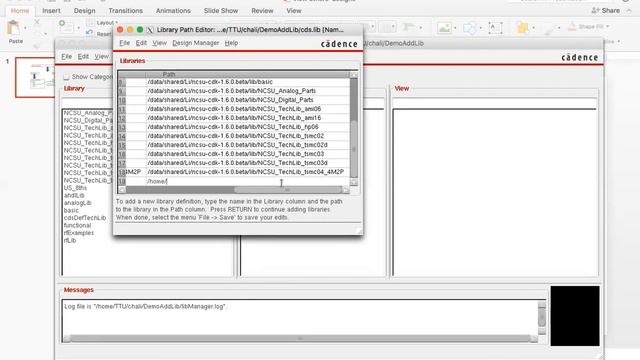Open the Transitions ribbon tab

click(x=126, y=11)
